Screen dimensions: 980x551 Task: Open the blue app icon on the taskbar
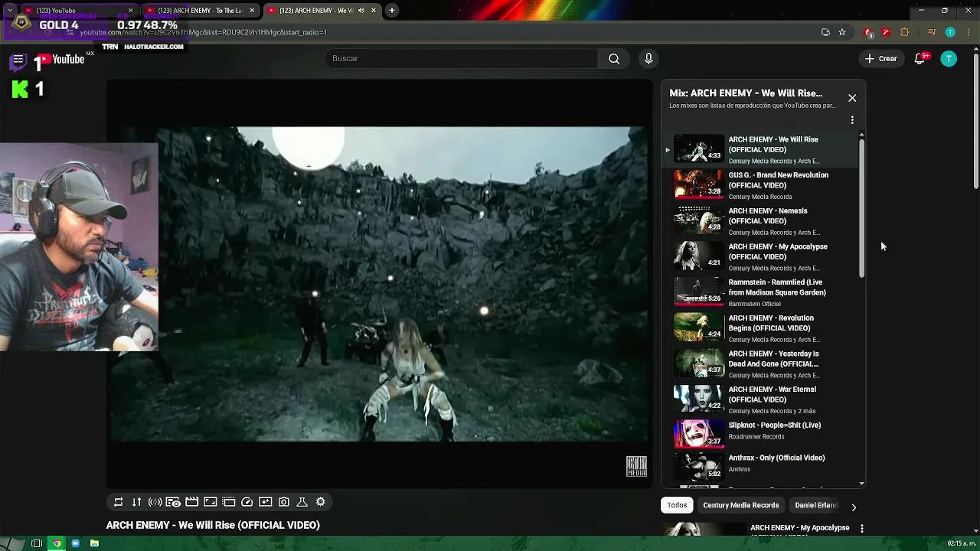[x=76, y=543]
